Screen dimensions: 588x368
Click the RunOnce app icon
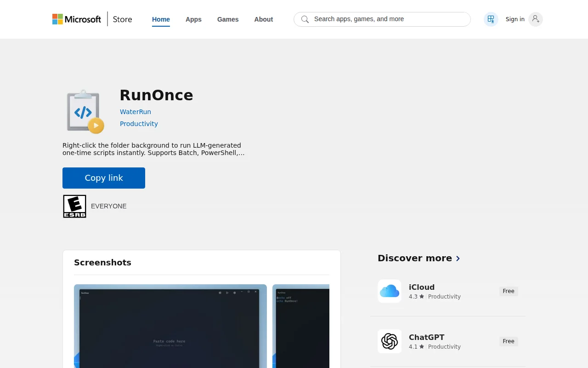(85, 111)
